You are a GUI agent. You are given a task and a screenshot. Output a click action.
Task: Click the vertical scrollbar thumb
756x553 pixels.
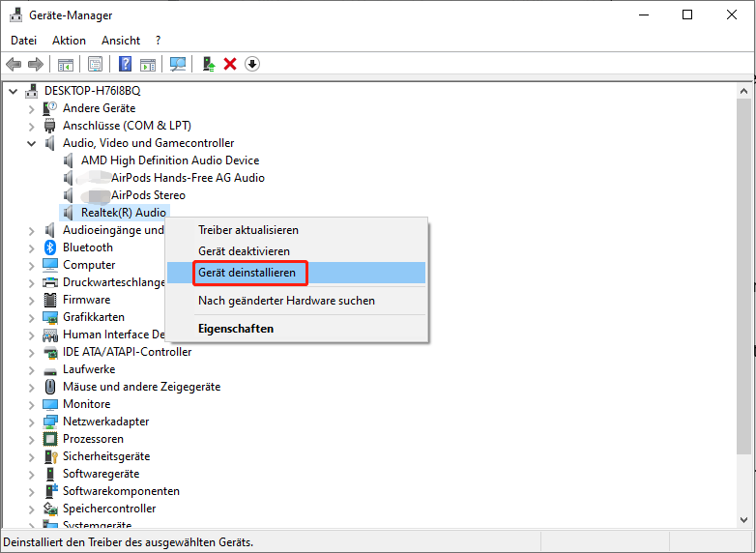[x=743, y=276]
